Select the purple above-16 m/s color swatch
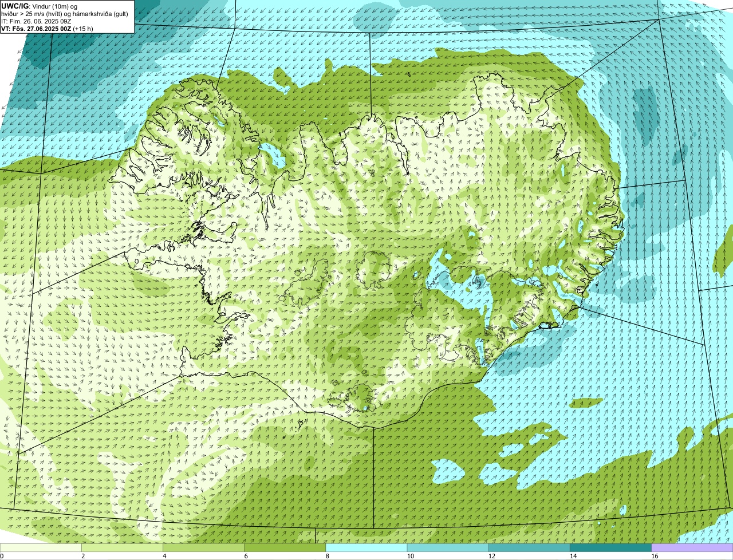The width and height of the screenshot is (733, 560). click(692, 548)
